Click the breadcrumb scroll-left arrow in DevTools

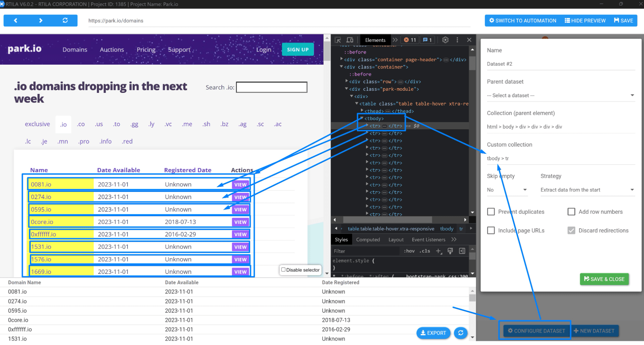(x=336, y=228)
